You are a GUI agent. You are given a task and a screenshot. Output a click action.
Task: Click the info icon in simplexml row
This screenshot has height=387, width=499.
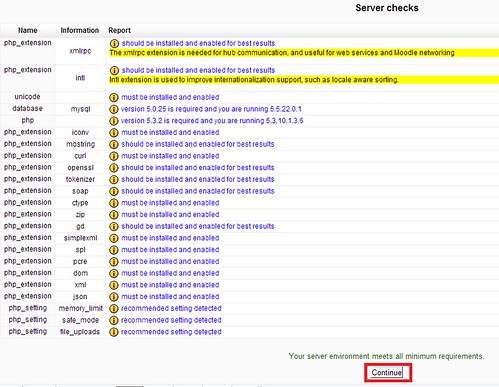tap(114, 238)
